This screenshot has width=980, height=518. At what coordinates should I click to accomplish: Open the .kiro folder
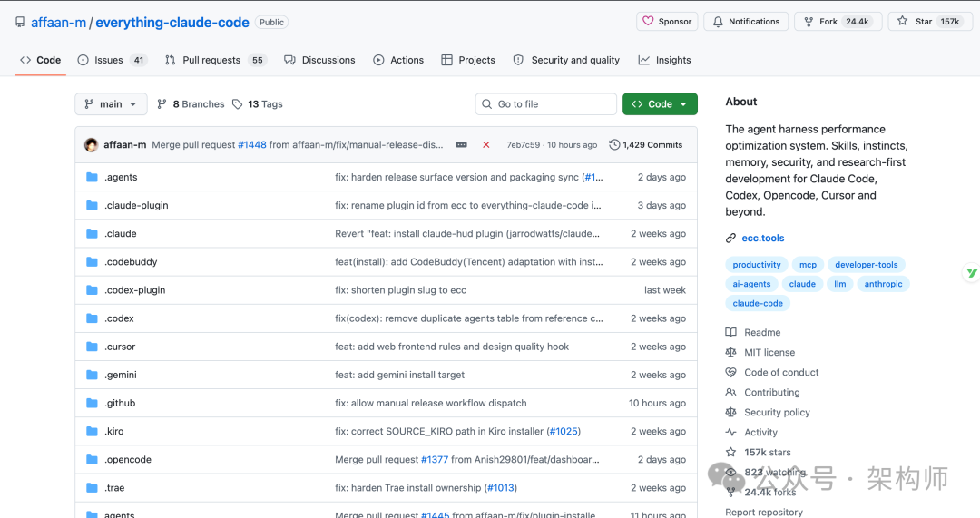[x=113, y=431]
